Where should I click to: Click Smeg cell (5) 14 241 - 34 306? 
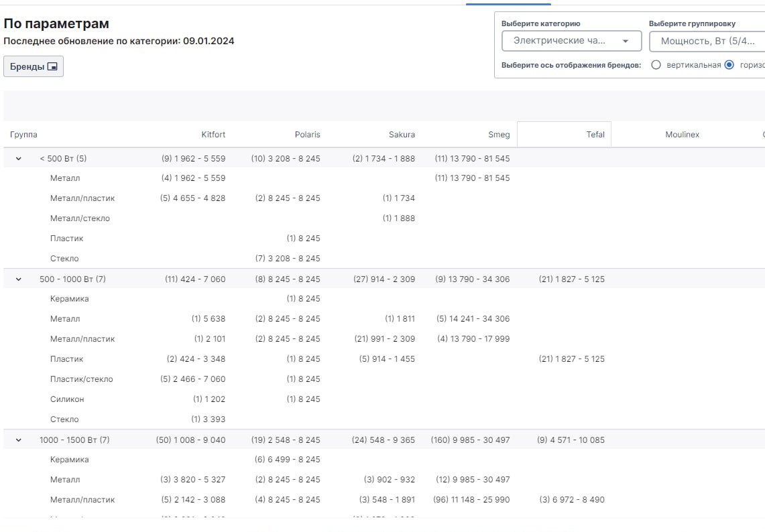pyautogui.click(x=473, y=319)
